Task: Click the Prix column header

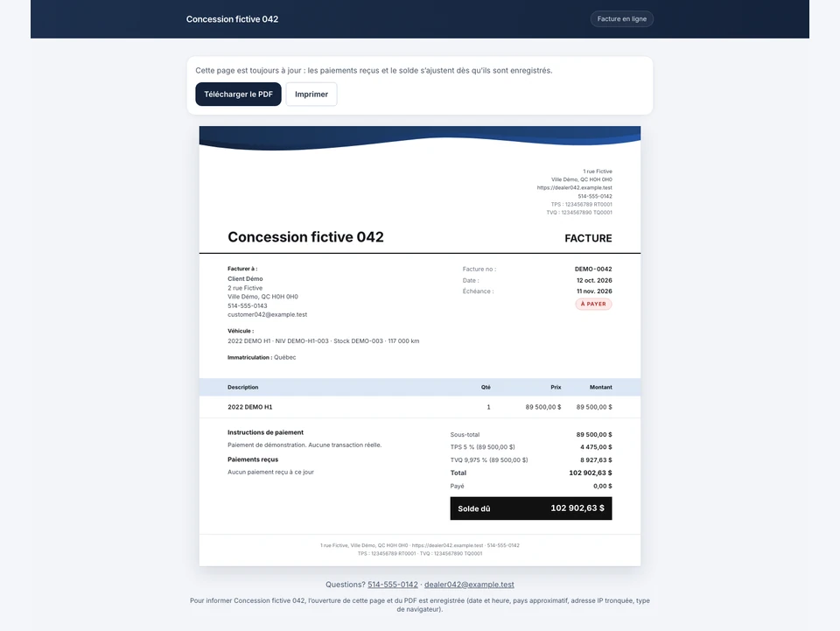Action: (x=556, y=388)
